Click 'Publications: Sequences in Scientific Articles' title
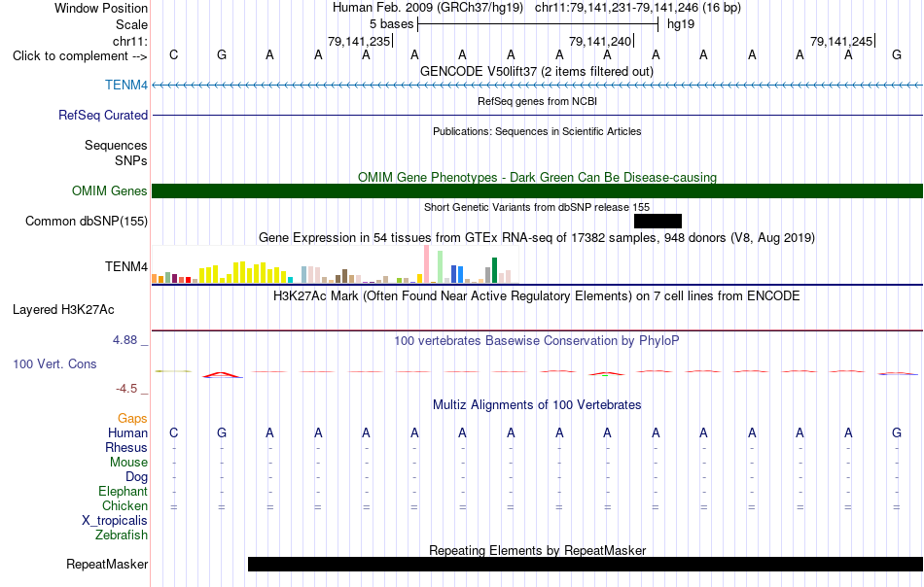This screenshot has width=924, height=587. 537,131
